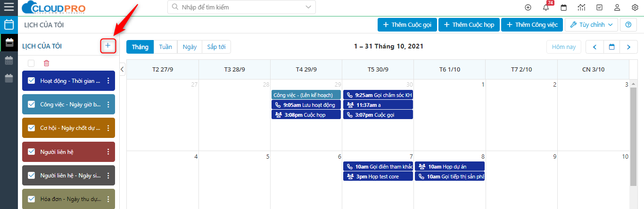644x209 pixels.
Task: Collapse the left calendar list panel
Action: (122, 69)
